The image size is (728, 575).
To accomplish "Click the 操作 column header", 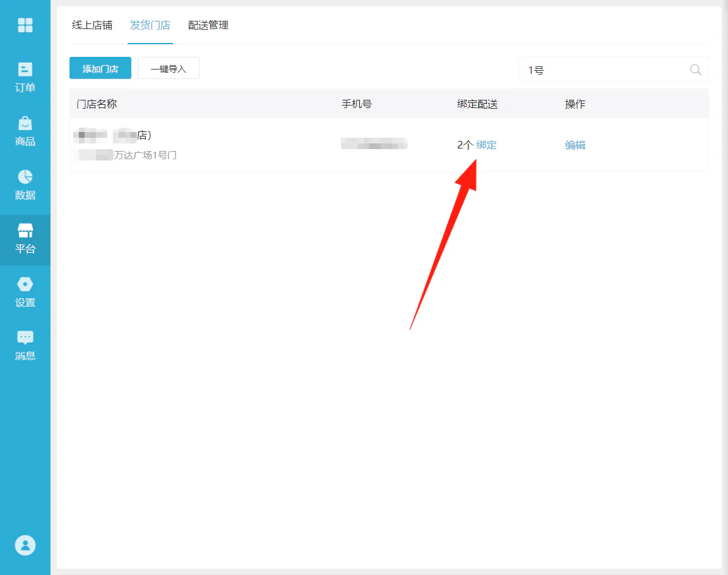I will click(575, 104).
